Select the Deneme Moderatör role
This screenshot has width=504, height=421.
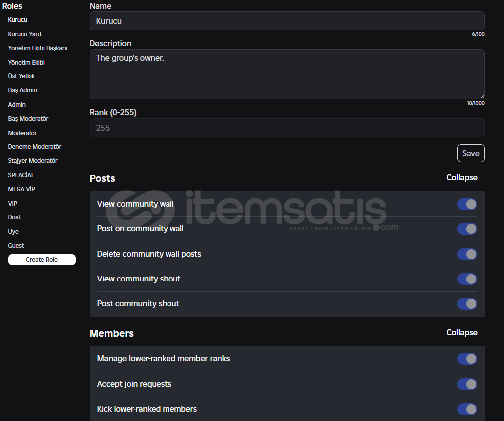[34, 147]
